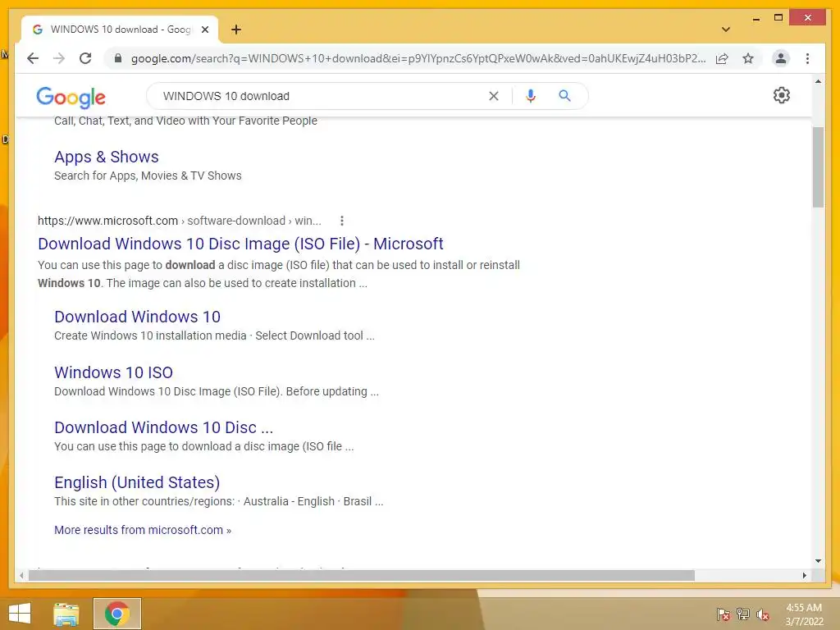Open the network tray icon

[743, 614]
